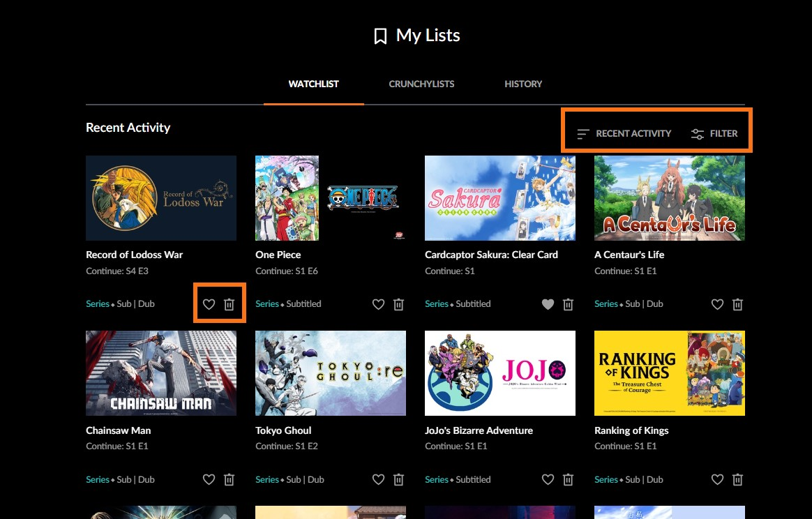The height and width of the screenshot is (519, 812).
Task: Remove Record of Lodoss War via trash icon
Action: tap(229, 304)
